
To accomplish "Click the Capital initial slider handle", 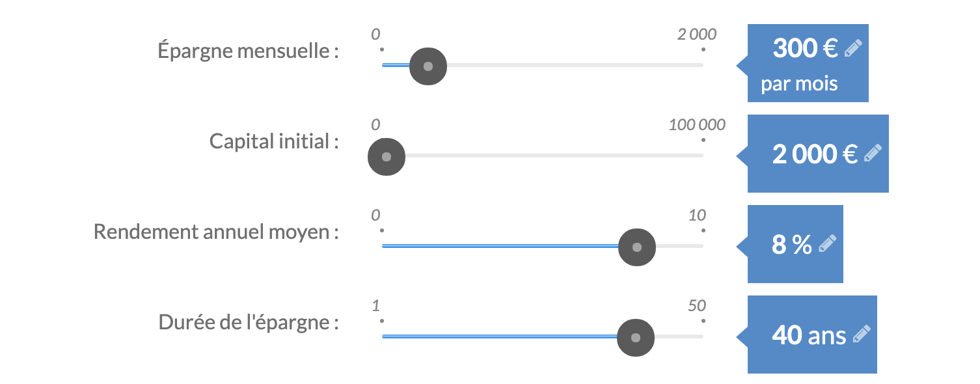I will pos(387,157).
